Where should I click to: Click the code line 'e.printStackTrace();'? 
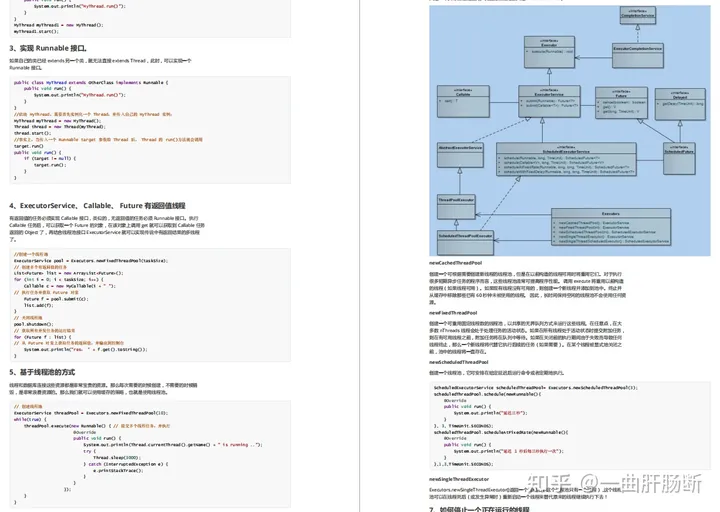click(118, 470)
